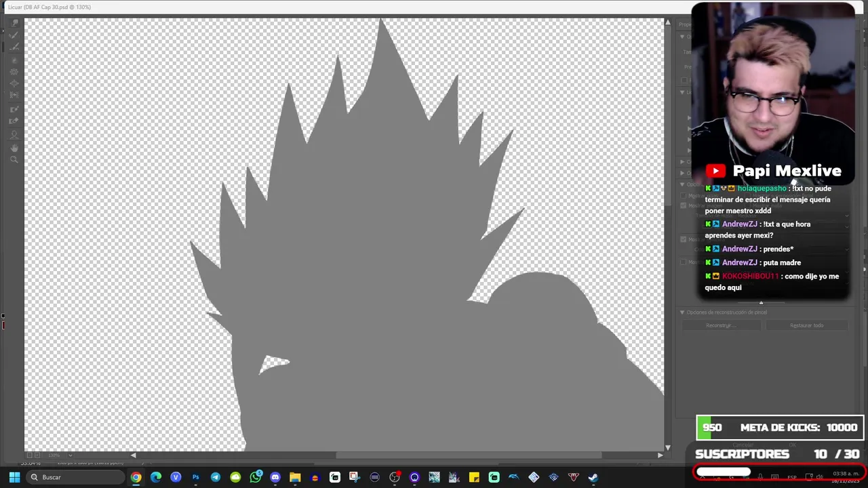Click the zoom out minus button

(29, 455)
